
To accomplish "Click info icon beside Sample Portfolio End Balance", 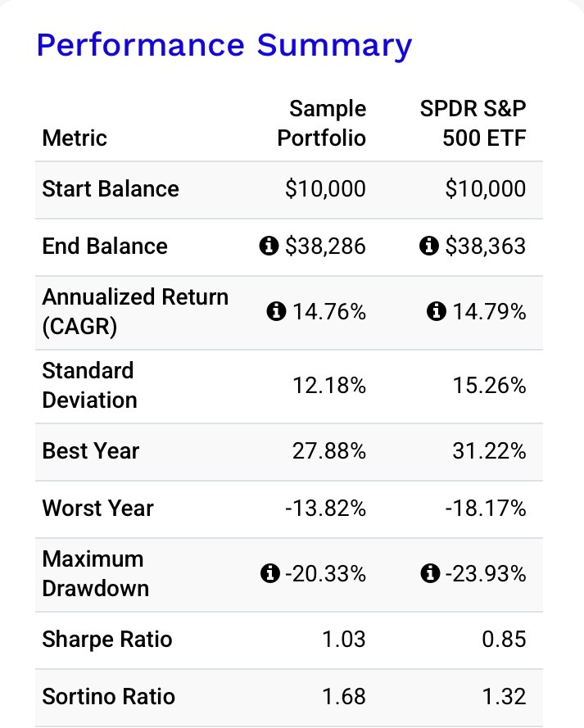I will 268,246.
